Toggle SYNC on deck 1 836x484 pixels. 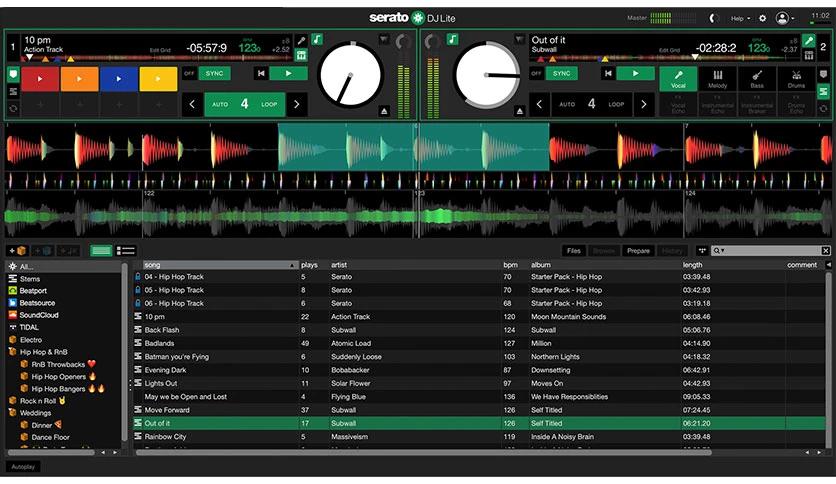click(x=214, y=74)
